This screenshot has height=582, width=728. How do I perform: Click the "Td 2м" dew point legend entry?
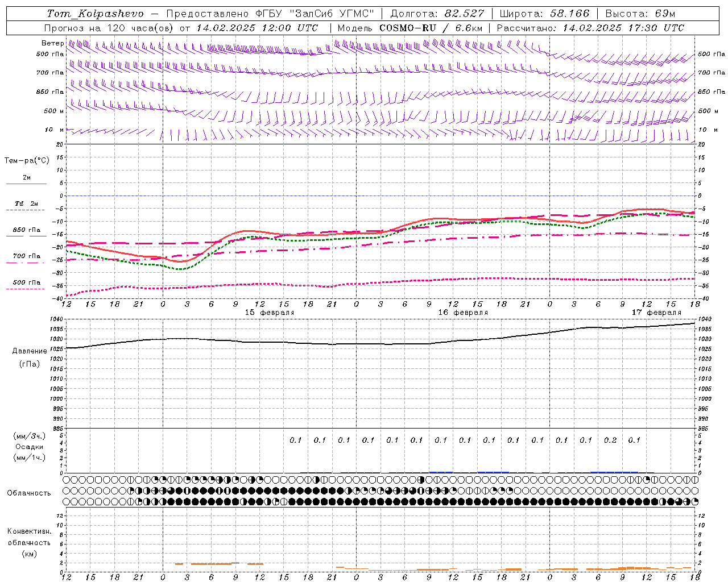27,203
